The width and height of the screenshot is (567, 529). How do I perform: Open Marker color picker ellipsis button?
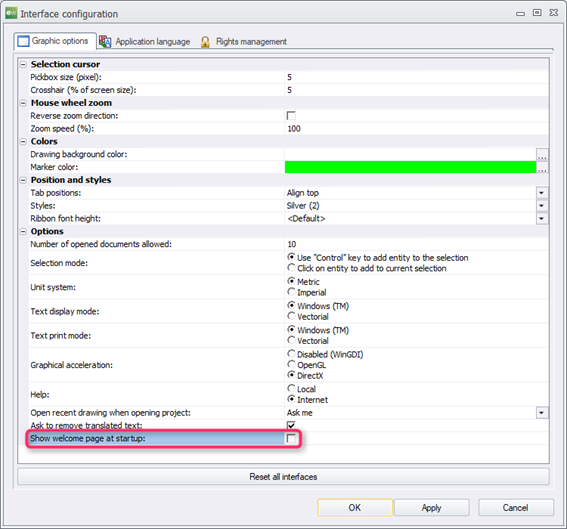click(542, 167)
